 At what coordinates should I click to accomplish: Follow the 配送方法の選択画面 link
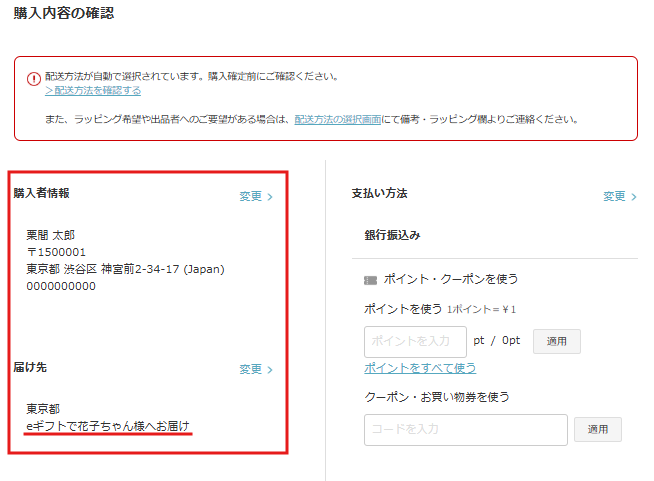tap(337, 119)
